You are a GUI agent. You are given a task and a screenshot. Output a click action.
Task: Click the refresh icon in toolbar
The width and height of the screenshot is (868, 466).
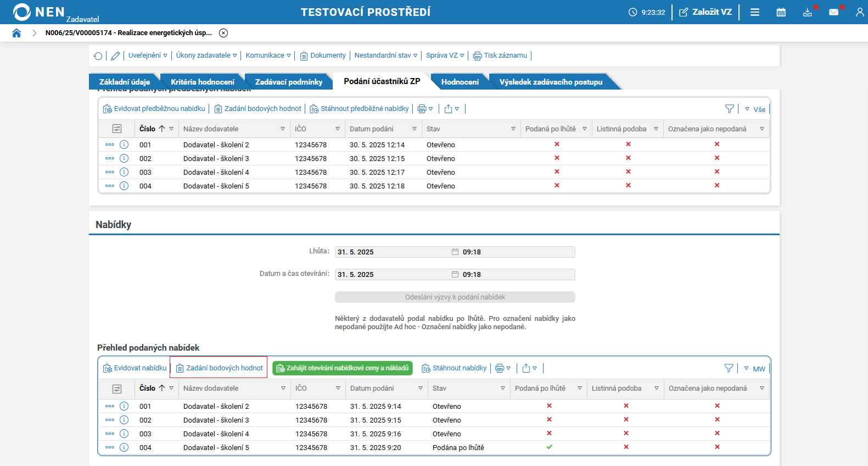click(x=98, y=56)
